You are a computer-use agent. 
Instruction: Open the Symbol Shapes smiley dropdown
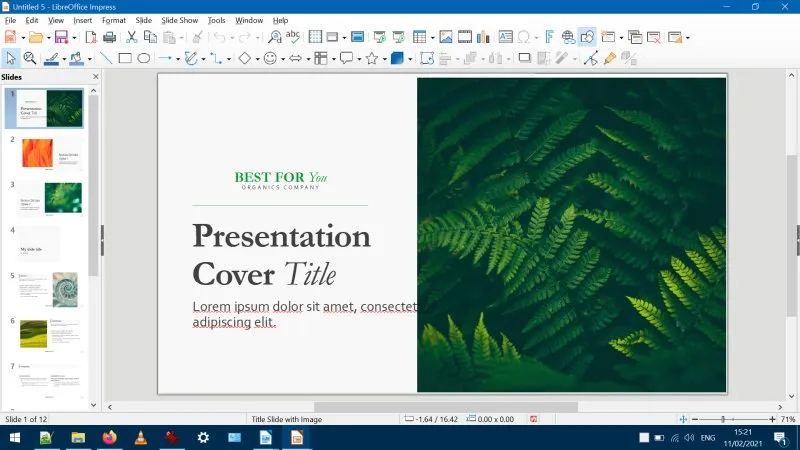pos(281,59)
